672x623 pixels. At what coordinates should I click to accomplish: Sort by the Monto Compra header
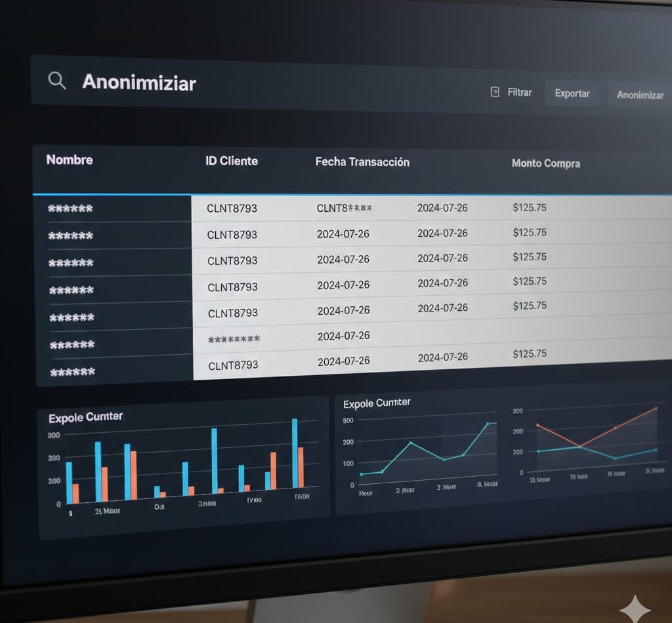(545, 164)
